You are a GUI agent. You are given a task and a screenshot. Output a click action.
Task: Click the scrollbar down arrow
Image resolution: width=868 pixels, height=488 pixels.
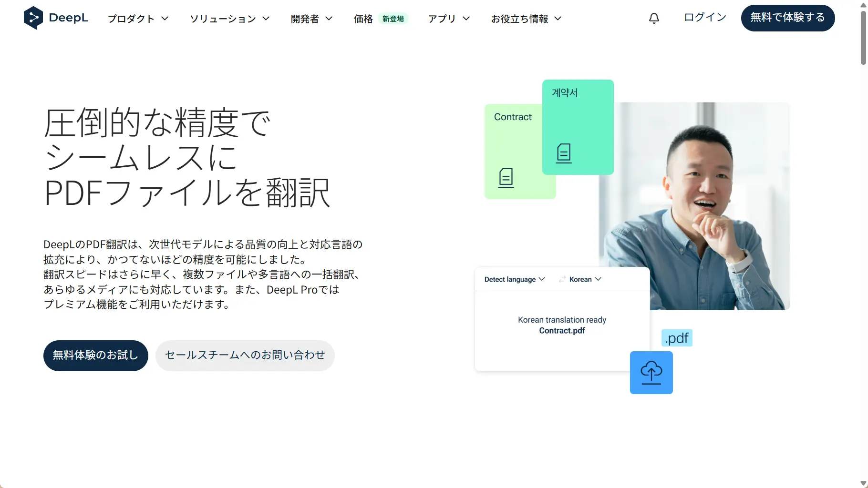(863, 483)
